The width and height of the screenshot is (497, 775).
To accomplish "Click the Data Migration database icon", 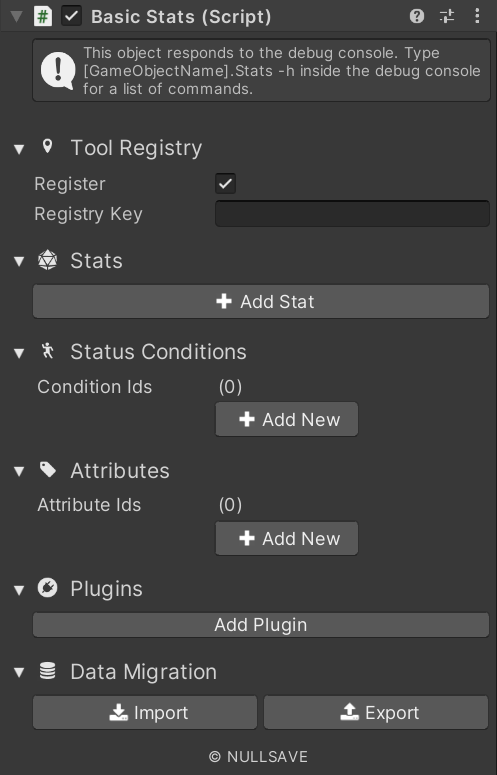I will (47, 671).
